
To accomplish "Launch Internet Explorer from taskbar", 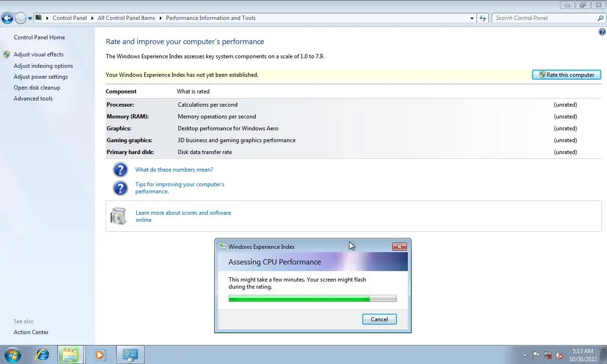I will (43, 355).
